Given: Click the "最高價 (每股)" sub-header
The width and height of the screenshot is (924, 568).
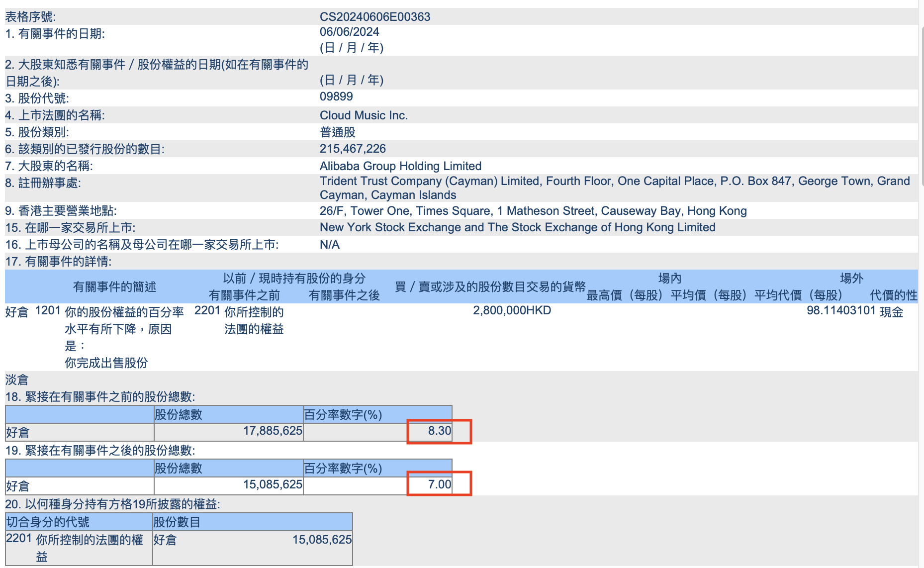Looking at the screenshot, I should 625,295.
